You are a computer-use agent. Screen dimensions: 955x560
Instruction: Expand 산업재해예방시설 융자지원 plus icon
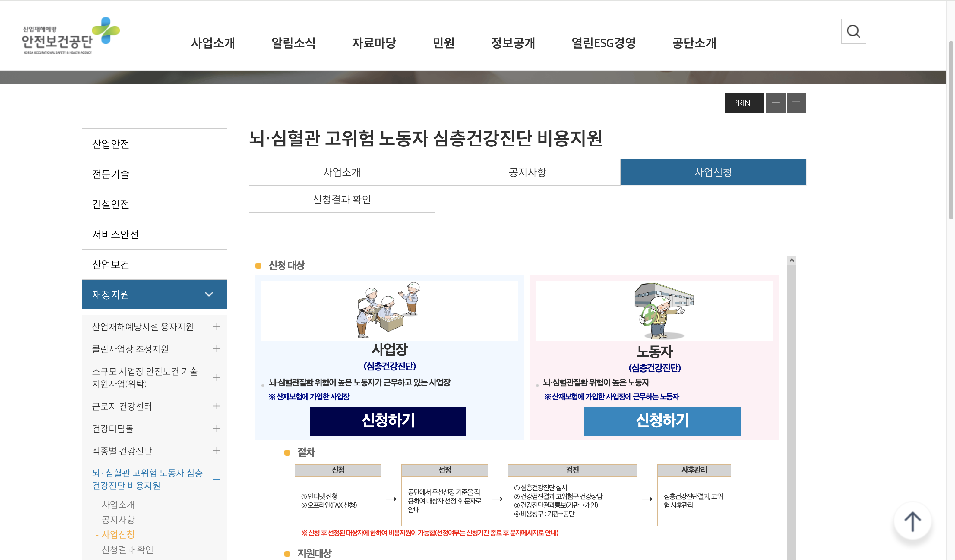point(217,327)
